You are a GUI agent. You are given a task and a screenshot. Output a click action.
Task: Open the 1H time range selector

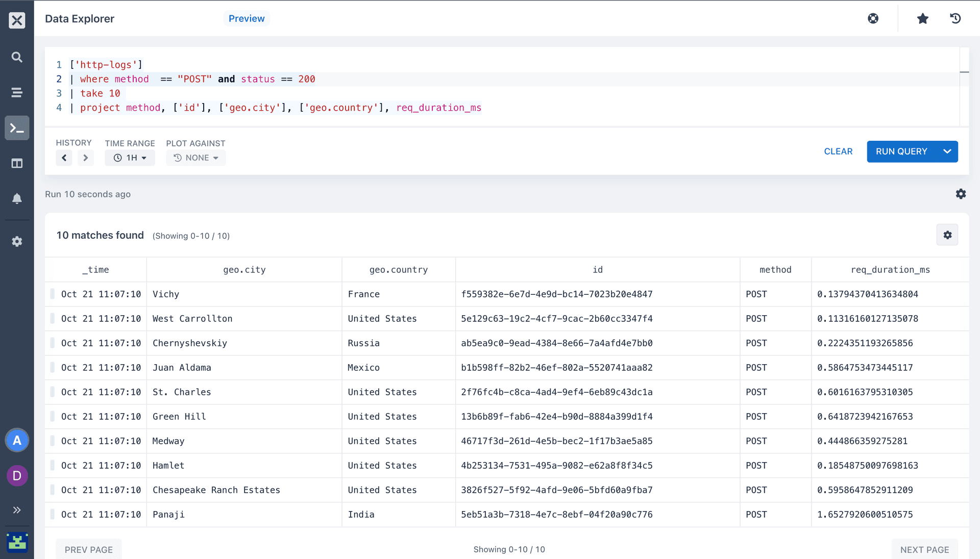click(x=130, y=158)
